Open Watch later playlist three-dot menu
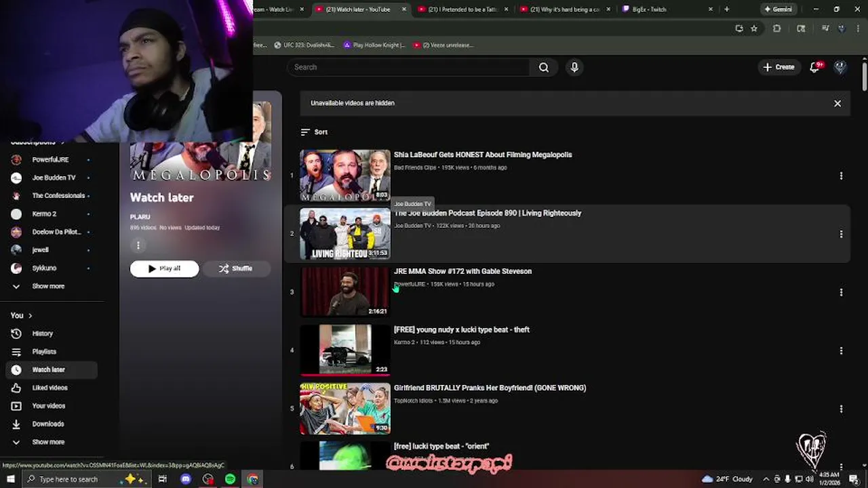The height and width of the screenshot is (488, 868). pos(138,245)
